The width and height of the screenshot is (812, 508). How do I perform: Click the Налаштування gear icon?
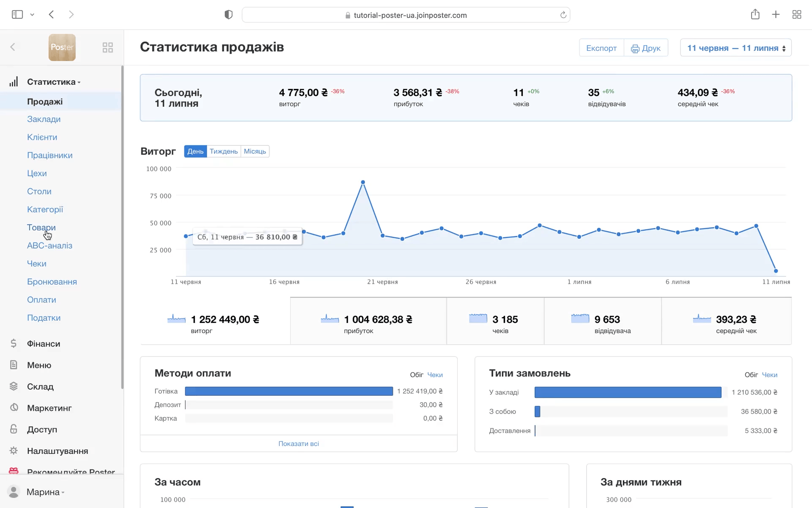(x=14, y=450)
